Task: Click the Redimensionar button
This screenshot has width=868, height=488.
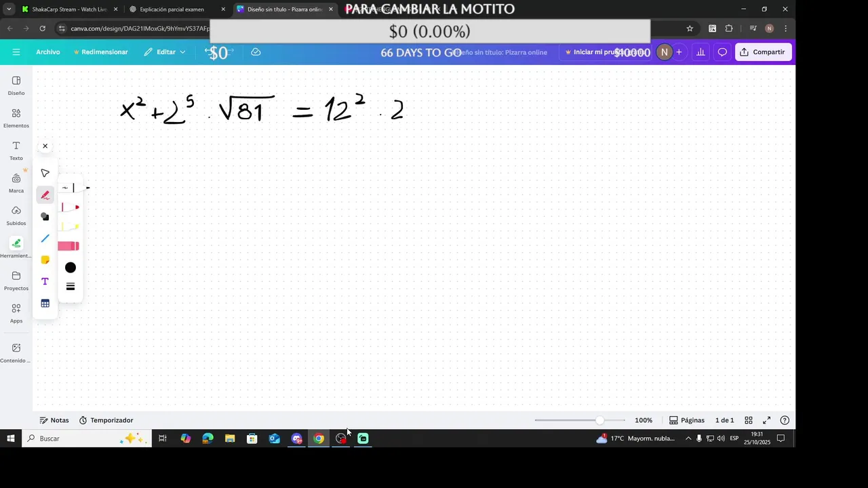Action: (x=100, y=52)
